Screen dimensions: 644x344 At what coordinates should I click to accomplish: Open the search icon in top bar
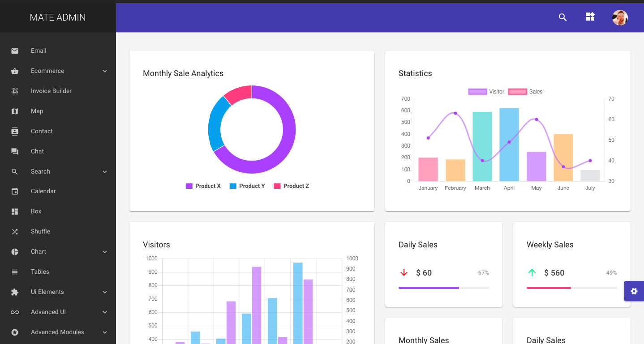(x=563, y=17)
